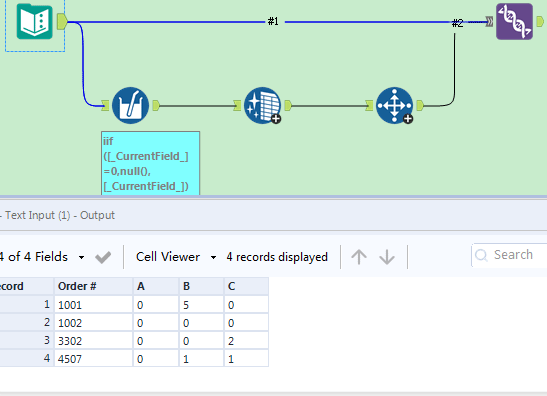Click the A column header
Image resolution: width=547 pixels, height=396 pixels.
click(x=156, y=286)
